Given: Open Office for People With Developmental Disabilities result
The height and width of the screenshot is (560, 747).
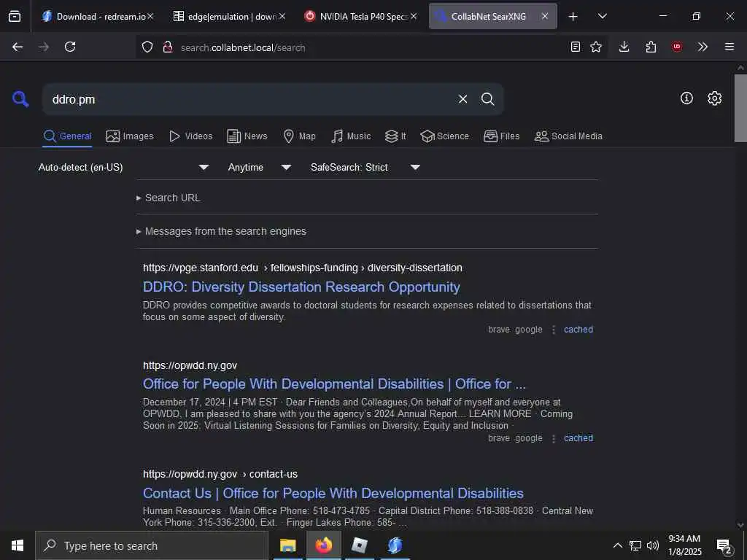Looking at the screenshot, I should pyautogui.click(x=334, y=384).
